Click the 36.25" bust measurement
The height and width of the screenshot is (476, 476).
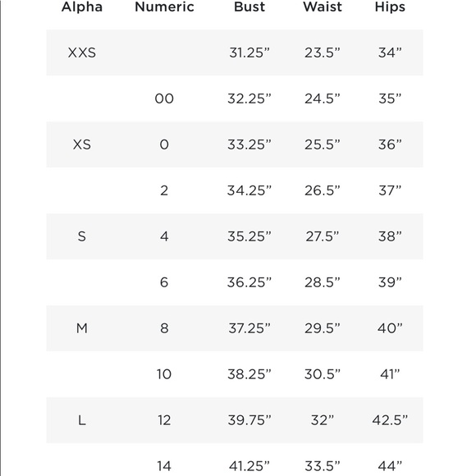pyautogui.click(x=249, y=282)
